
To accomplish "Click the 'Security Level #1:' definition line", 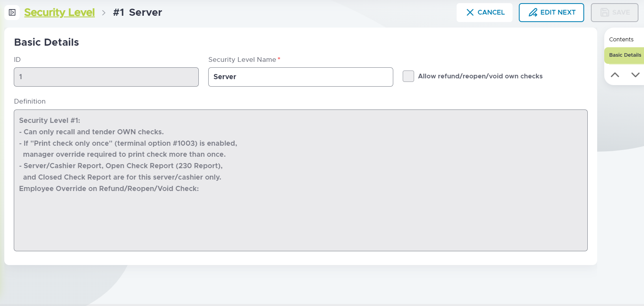I will click(x=50, y=121).
